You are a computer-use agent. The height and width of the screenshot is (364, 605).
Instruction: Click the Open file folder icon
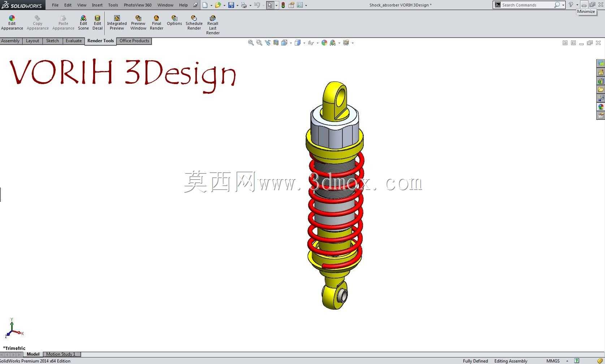218,5
